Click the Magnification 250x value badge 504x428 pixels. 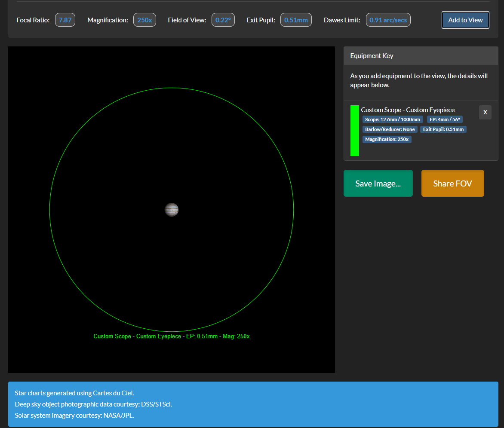144,20
